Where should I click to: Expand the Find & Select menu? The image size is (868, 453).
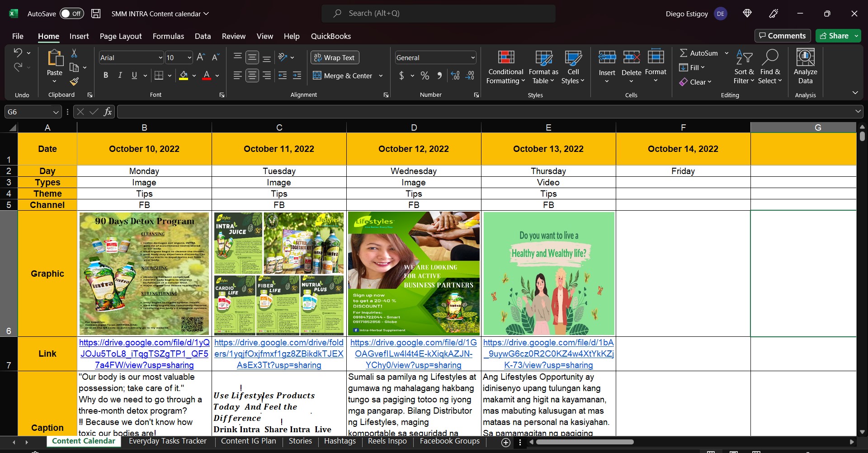tap(770, 66)
